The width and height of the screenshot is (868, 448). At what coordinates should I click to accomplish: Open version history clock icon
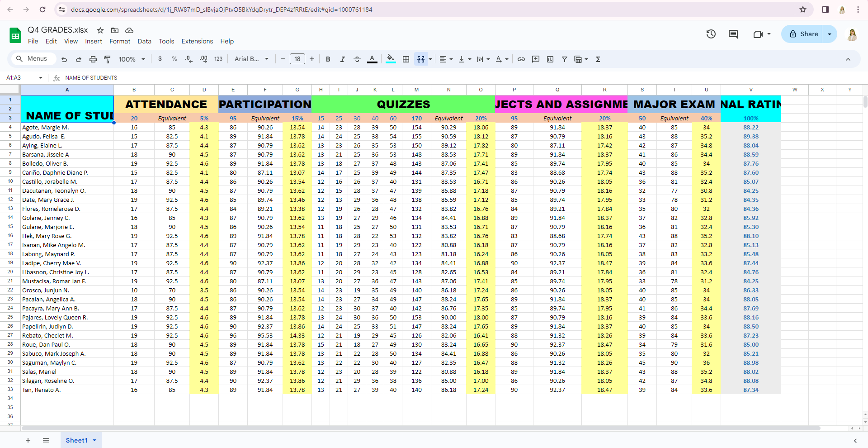tap(711, 34)
